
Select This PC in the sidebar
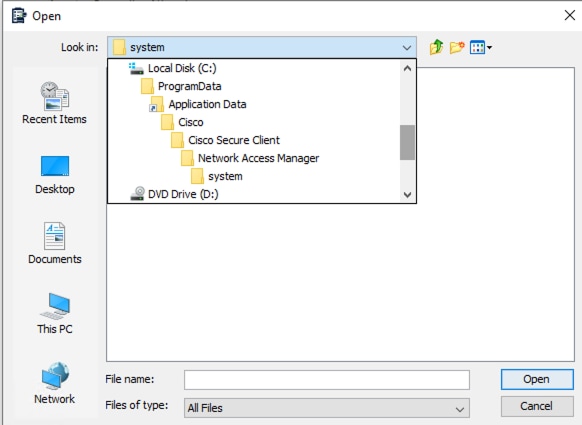(55, 314)
